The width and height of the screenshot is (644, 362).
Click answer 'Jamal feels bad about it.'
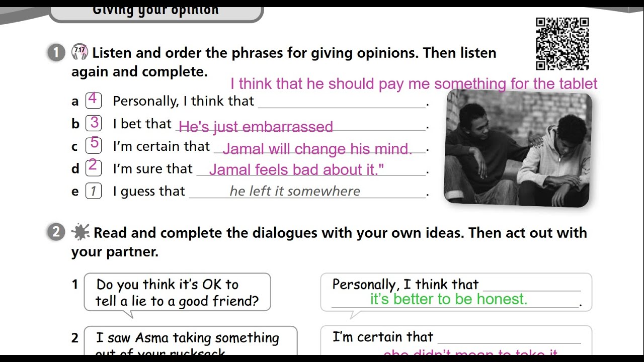tap(296, 170)
